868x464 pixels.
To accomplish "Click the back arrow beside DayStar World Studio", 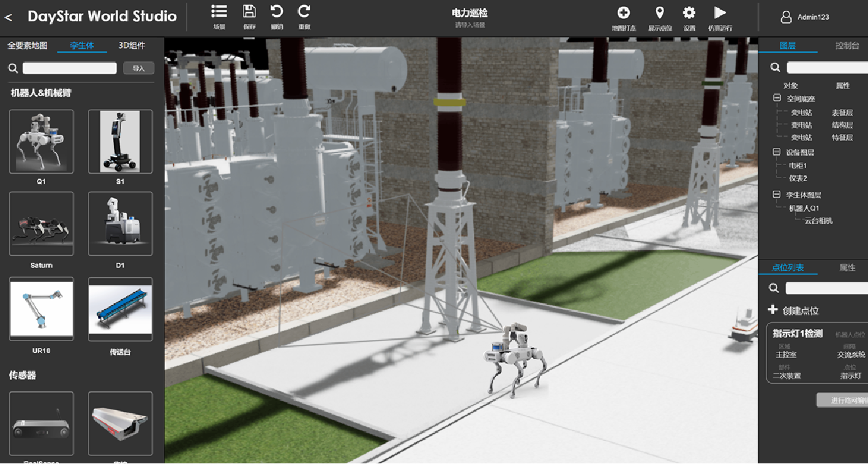I will [x=9, y=18].
